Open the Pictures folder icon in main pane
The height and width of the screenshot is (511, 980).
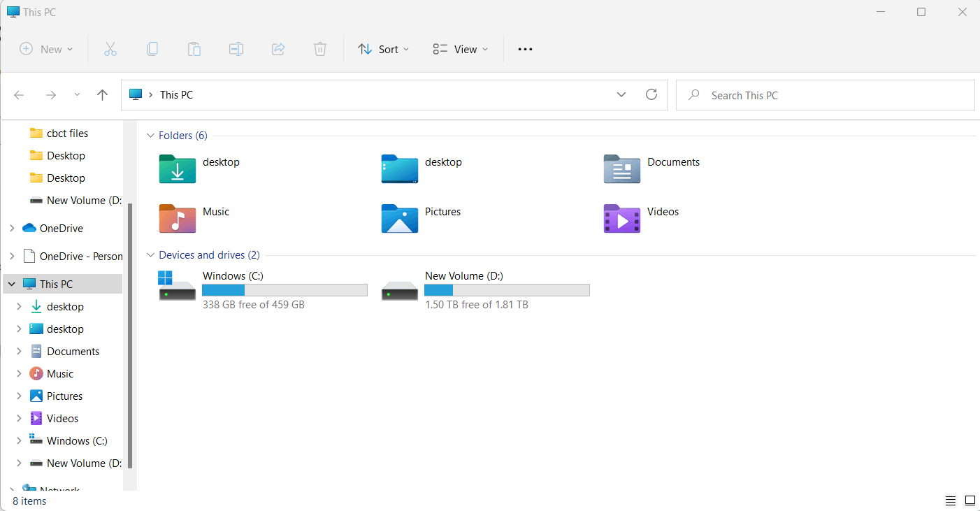tap(400, 218)
